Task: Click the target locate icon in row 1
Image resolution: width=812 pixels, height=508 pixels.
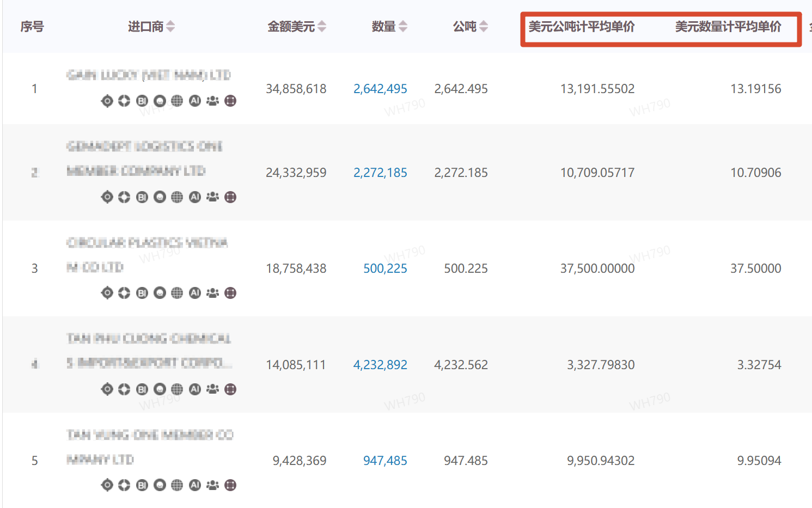Action: pyautogui.click(x=107, y=101)
